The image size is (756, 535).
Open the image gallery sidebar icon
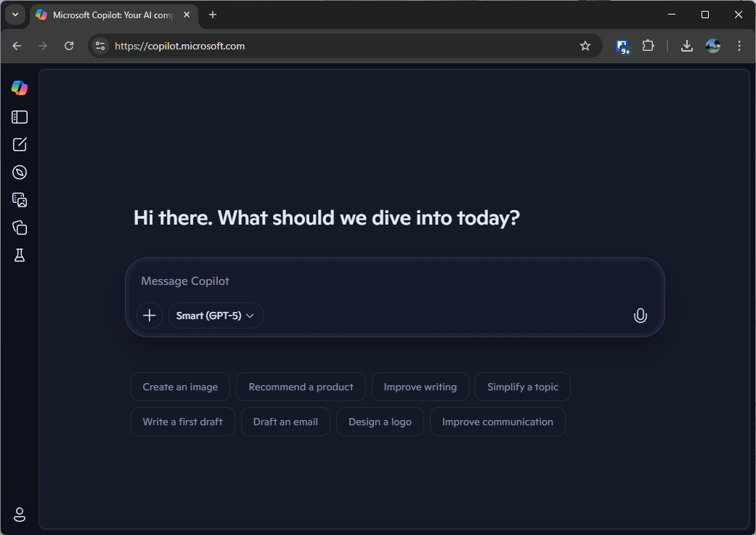19,200
